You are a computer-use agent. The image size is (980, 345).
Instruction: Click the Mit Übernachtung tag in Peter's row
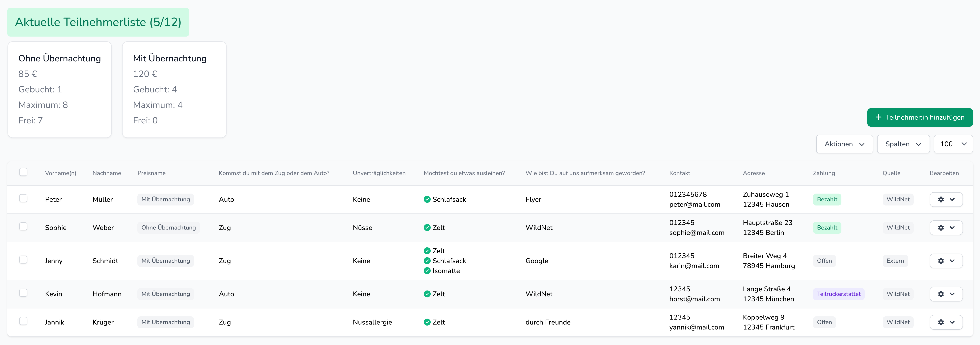tap(166, 200)
